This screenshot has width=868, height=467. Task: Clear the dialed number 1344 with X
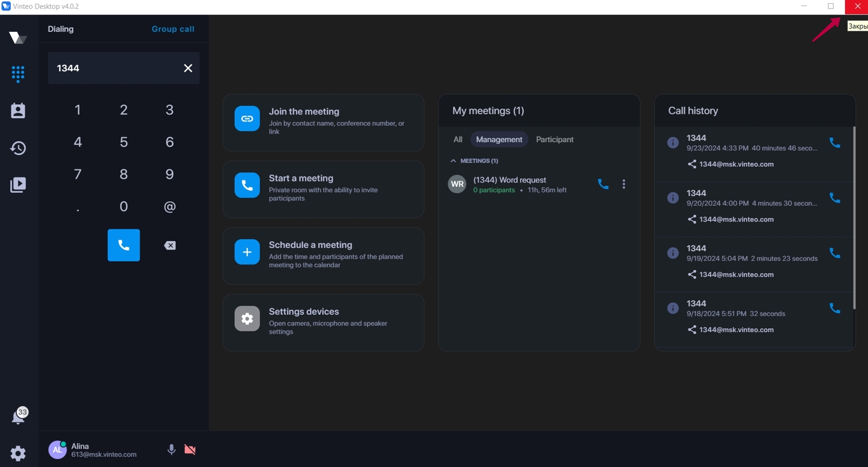click(x=188, y=68)
